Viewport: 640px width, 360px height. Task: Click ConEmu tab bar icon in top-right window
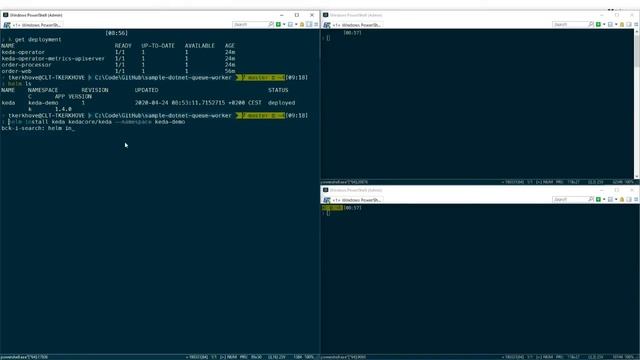tap(327, 25)
